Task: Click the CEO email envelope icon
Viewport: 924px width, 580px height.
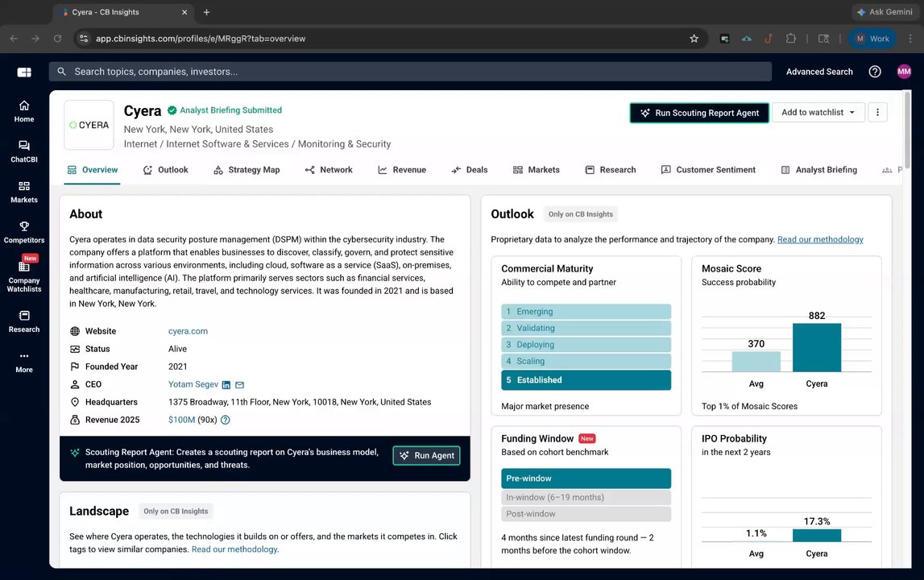Action: pyautogui.click(x=239, y=385)
